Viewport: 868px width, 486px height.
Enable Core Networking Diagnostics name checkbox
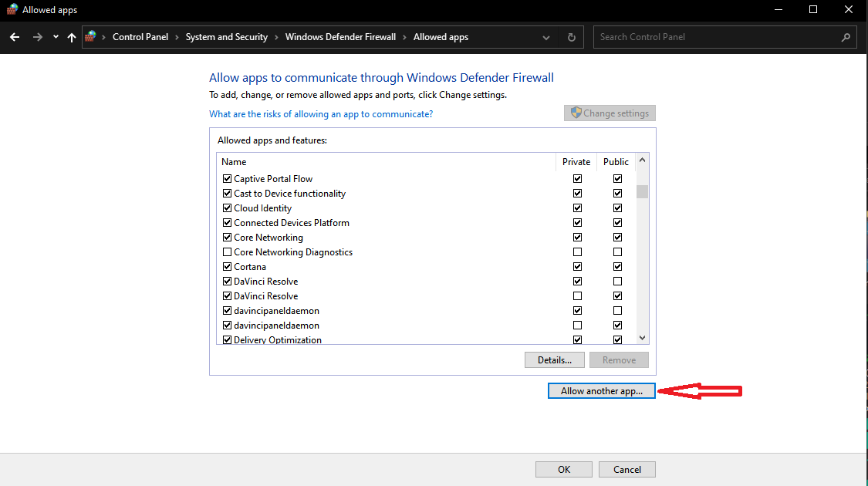[x=227, y=251]
